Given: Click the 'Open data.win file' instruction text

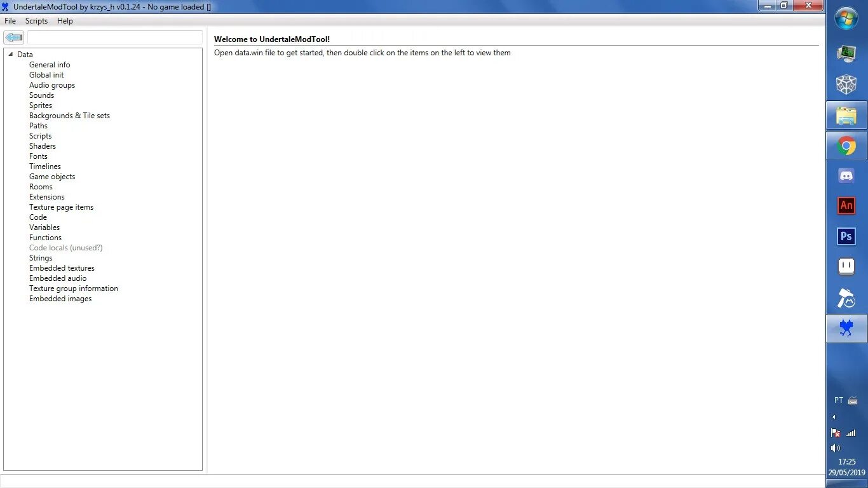Looking at the screenshot, I should pyautogui.click(x=362, y=53).
